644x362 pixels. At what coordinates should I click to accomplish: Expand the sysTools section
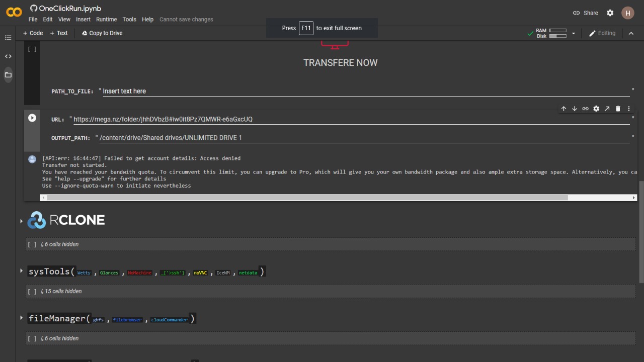tap(21, 271)
